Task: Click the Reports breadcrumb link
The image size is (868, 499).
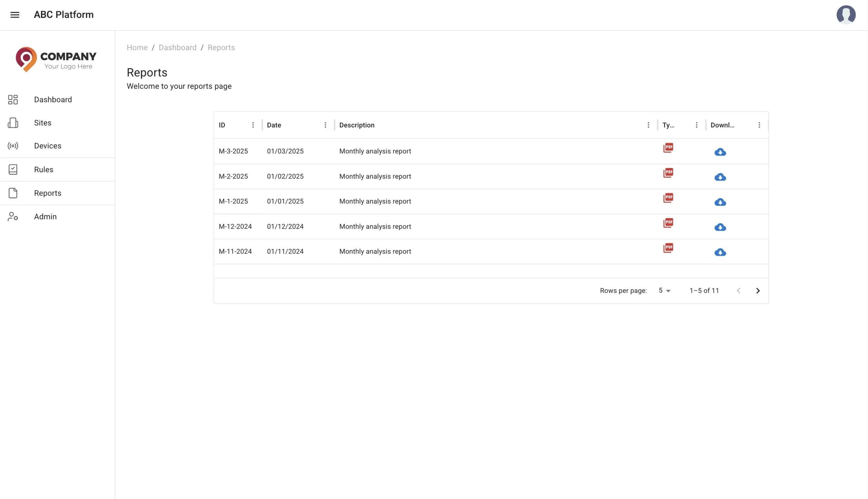Action: click(x=221, y=48)
